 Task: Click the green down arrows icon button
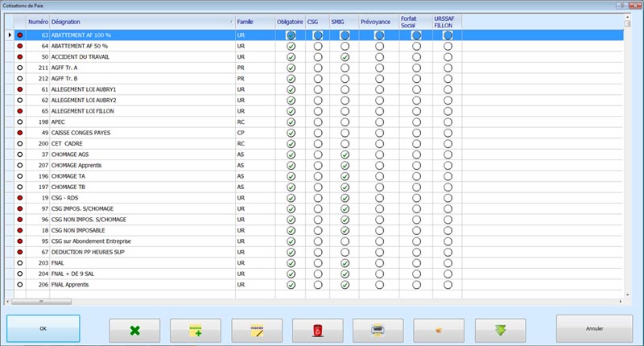click(x=499, y=329)
